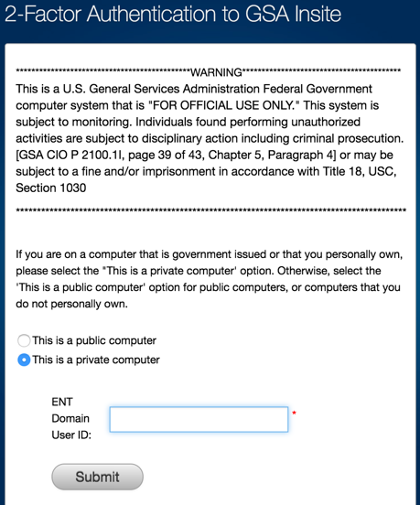Viewport: 420px width, 505px height.
Task: Click the WARNING banner line
Action: coord(209,72)
